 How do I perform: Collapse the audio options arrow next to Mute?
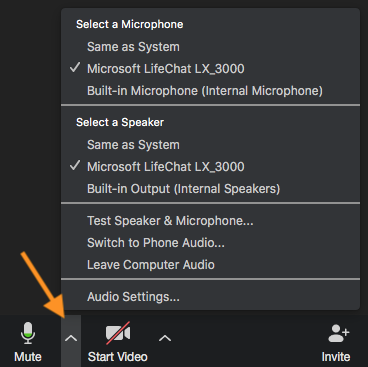point(71,339)
